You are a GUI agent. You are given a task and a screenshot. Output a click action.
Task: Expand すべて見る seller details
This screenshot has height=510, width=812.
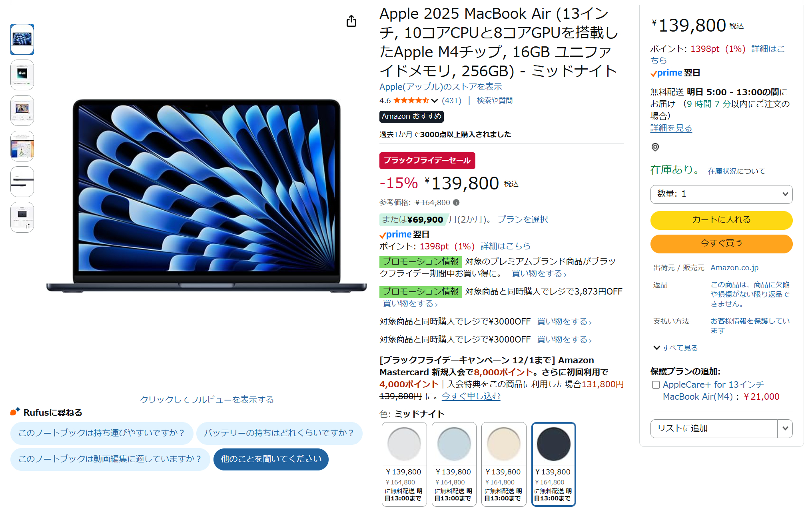click(676, 348)
